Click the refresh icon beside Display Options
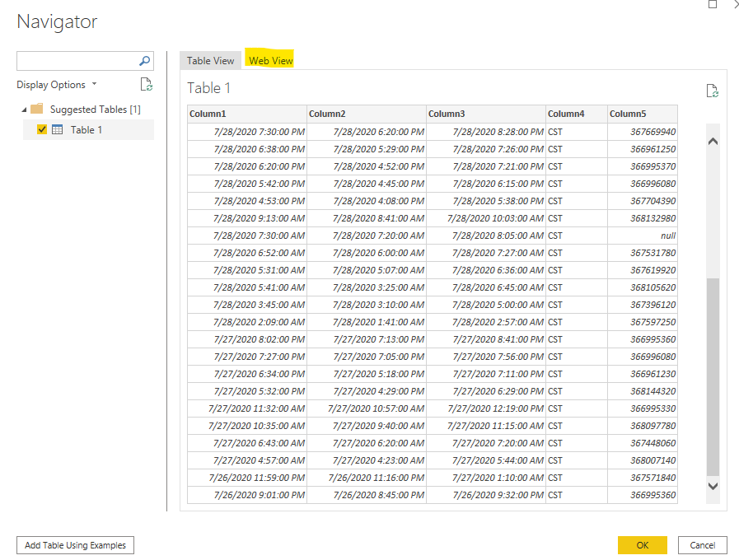Screen dimensions: 739x560 tap(147, 84)
